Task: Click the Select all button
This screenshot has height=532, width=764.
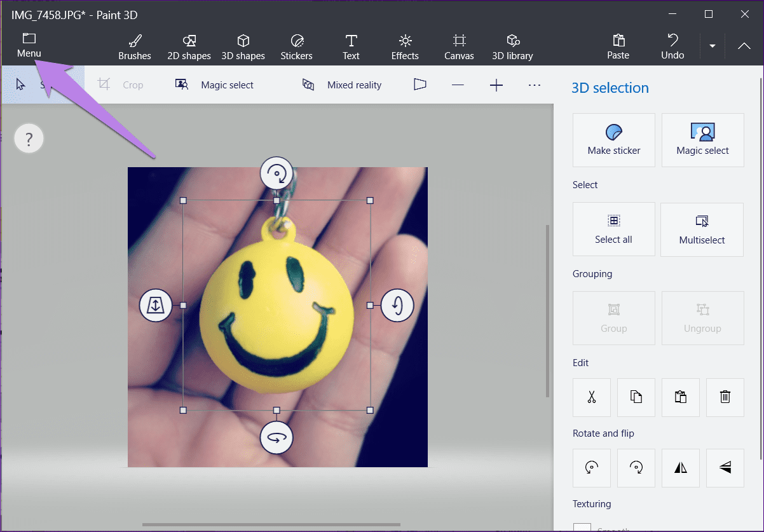Action: tap(614, 229)
